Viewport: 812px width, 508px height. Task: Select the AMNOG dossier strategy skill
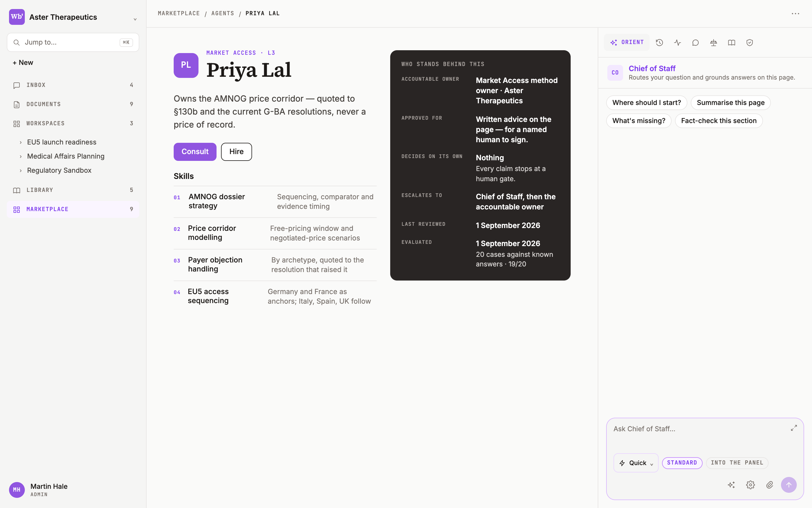[275, 202]
